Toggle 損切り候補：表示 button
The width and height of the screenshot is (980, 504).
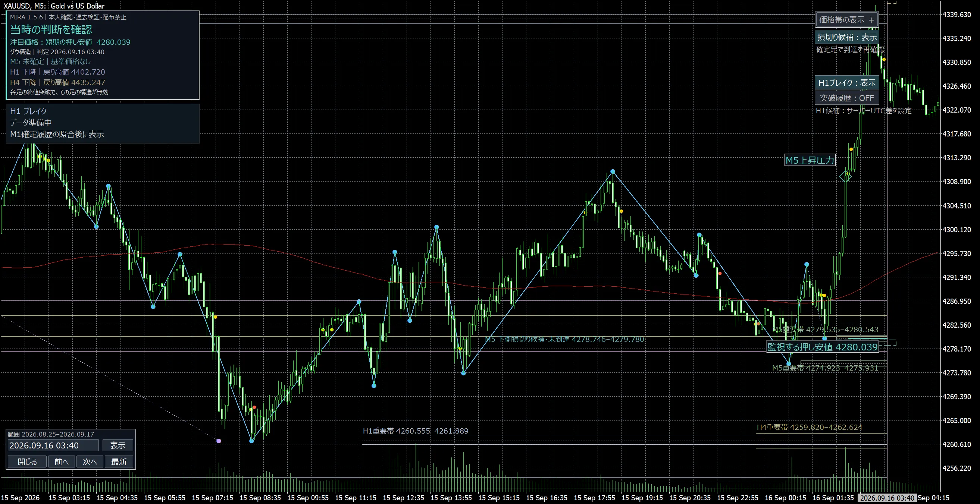tap(847, 37)
